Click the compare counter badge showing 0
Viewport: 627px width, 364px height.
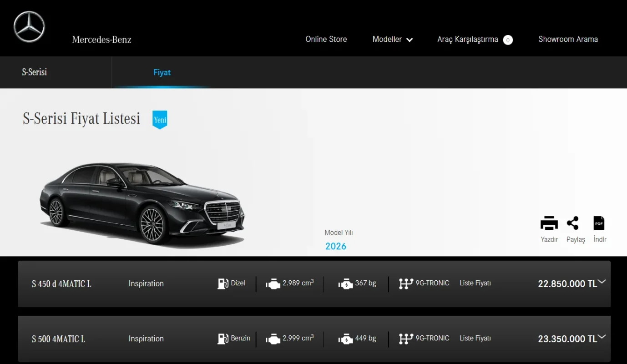(508, 40)
